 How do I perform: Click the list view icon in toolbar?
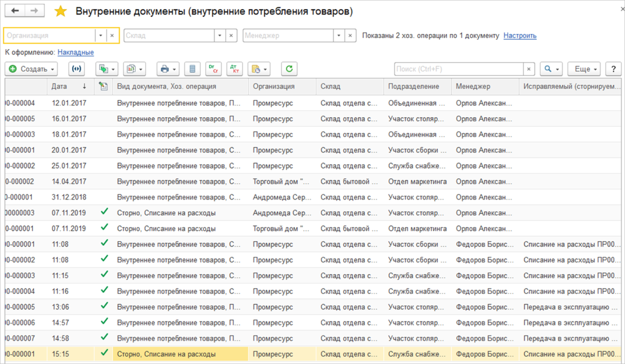coord(192,69)
